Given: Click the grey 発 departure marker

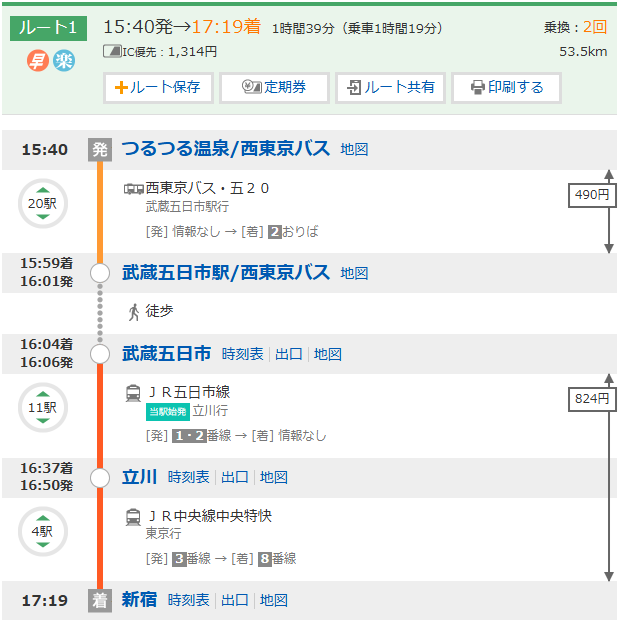Looking at the screenshot, I should click(99, 150).
